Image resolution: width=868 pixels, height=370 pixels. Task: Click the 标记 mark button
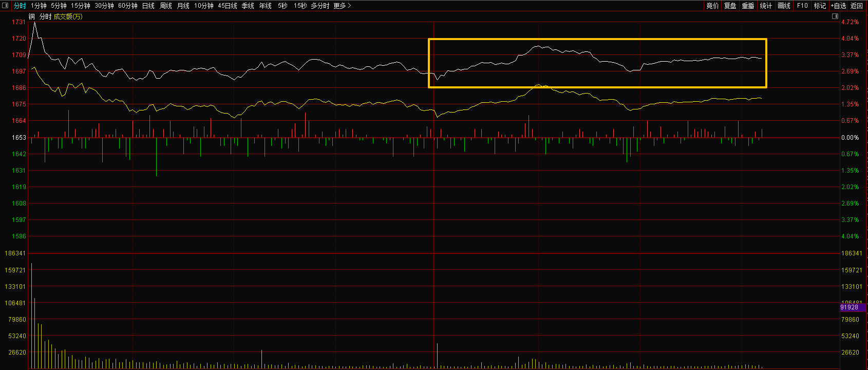click(x=820, y=6)
